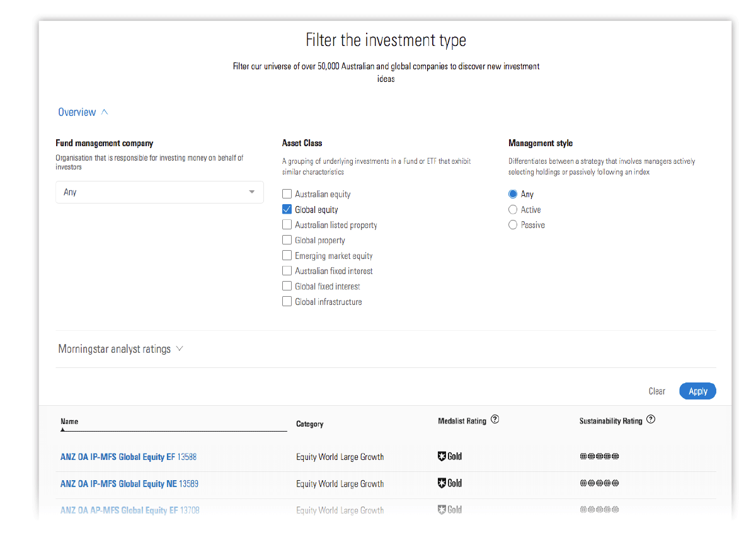Image resolution: width=756 pixels, height=557 pixels.
Task: Select Emerging market equity checkbox
Action: 287,256
